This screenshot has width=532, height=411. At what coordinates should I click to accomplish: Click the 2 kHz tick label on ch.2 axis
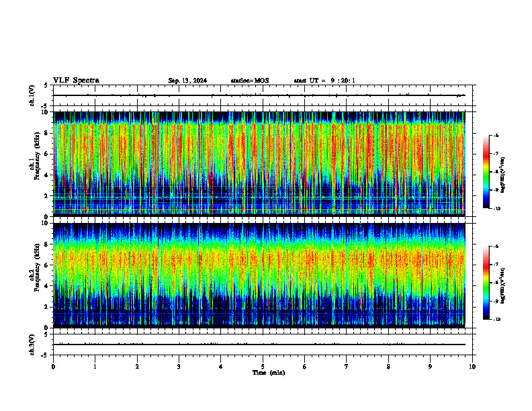(x=46, y=307)
